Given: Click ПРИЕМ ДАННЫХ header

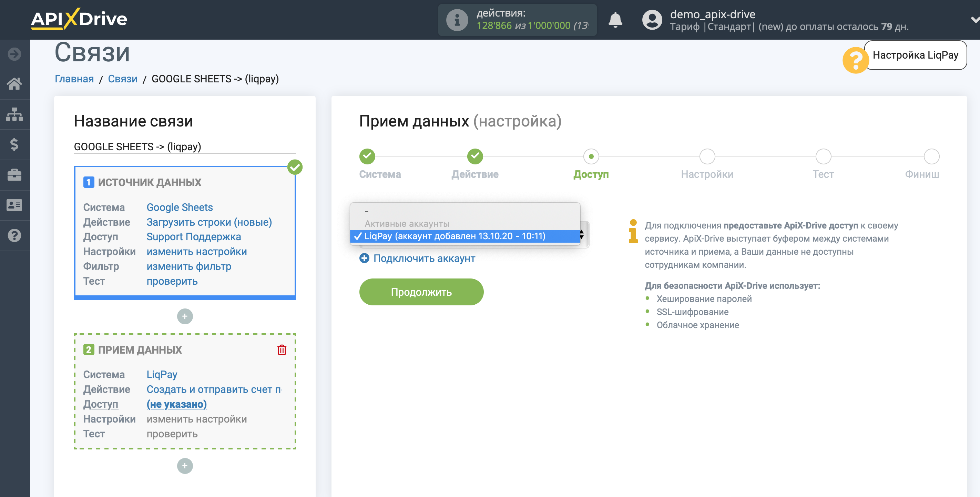Looking at the screenshot, I should (140, 350).
